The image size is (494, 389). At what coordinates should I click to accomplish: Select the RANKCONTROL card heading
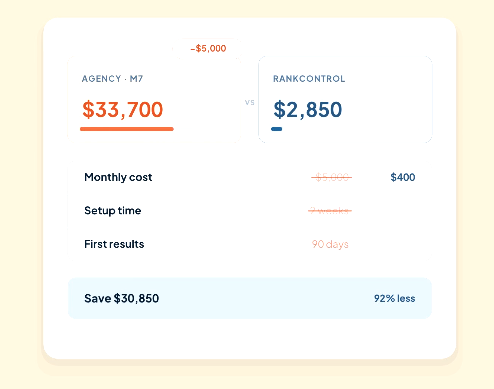coord(309,79)
